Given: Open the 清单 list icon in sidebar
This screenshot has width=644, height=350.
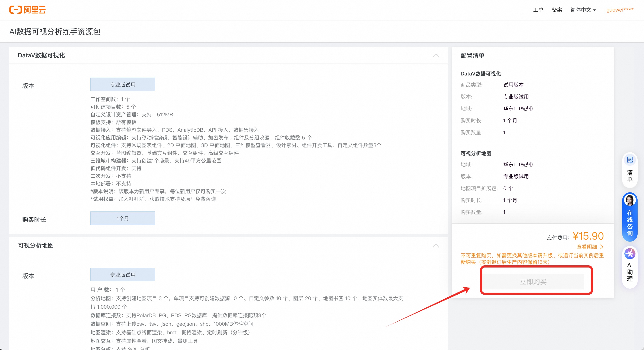Looking at the screenshot, I should pyautogui.click(x=629, y=160).
